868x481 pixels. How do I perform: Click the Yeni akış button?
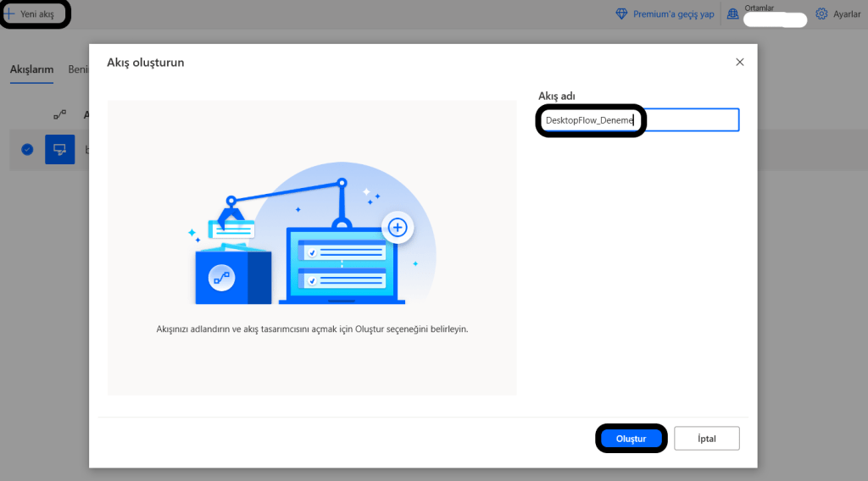36,14
